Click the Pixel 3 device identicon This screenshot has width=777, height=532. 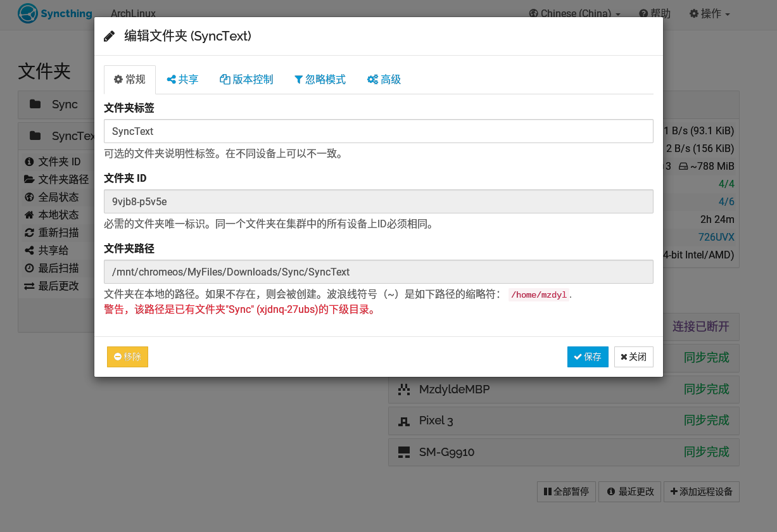(x=404, y=421)
